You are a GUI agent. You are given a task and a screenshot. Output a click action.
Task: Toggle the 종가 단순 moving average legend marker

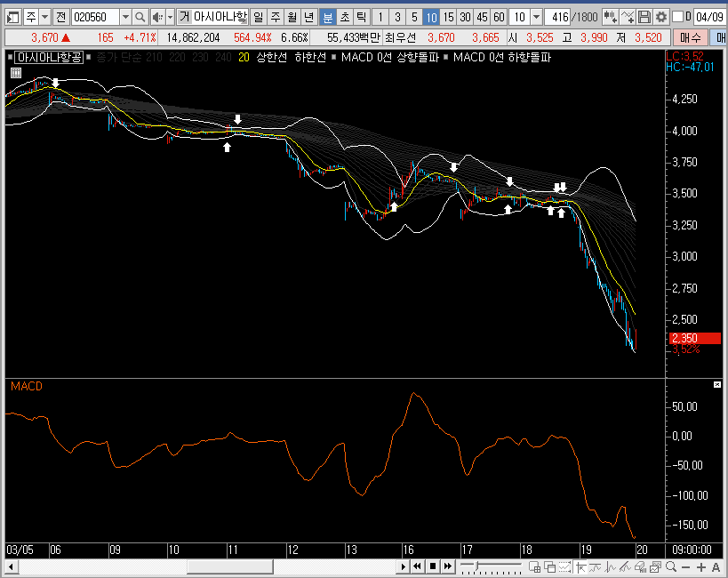click(x=90, y=58)
